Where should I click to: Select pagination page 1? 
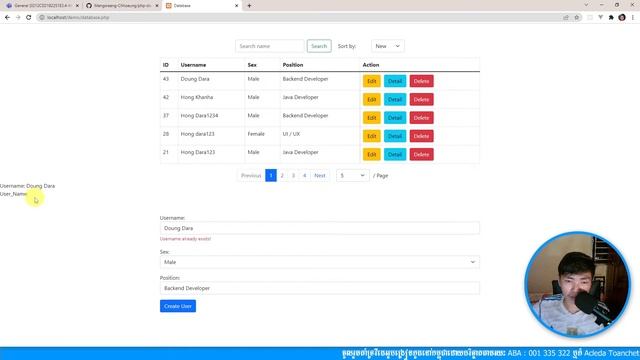(271, 176)
